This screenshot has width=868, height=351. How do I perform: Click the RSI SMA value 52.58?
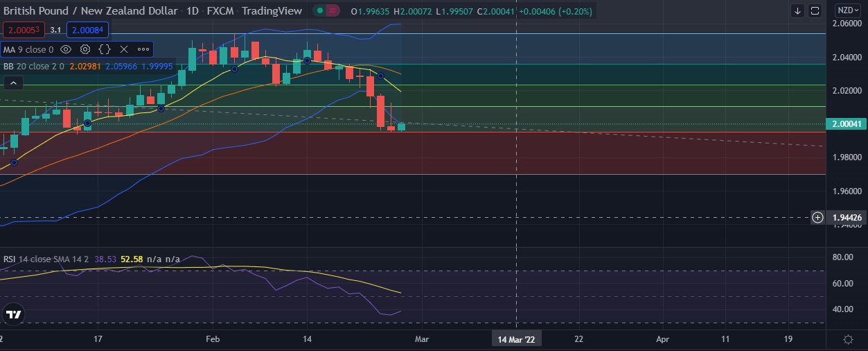point(132,259)
